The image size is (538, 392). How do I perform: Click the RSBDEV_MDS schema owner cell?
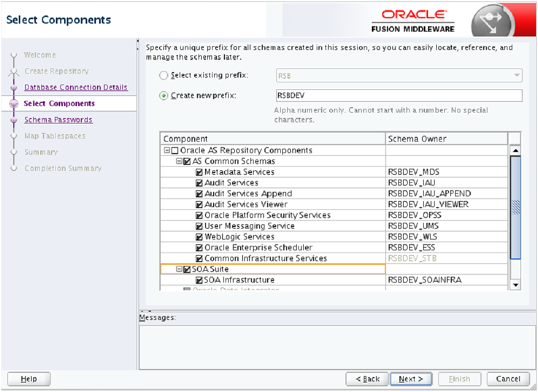coord(446,172)
